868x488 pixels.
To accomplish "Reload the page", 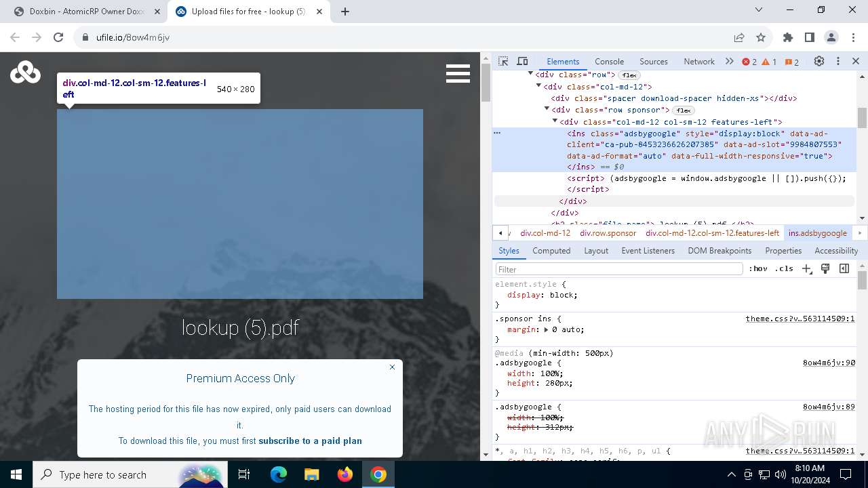I will (58, 37).
